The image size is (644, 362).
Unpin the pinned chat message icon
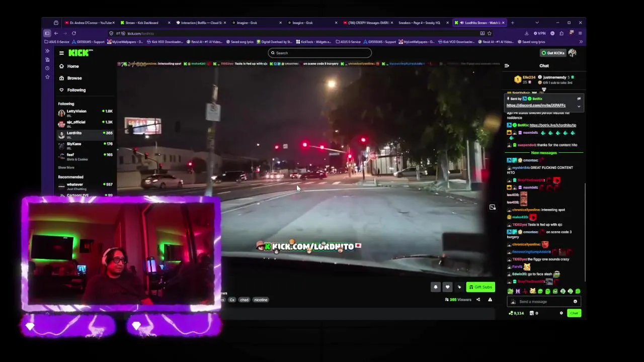click(579, 99)
